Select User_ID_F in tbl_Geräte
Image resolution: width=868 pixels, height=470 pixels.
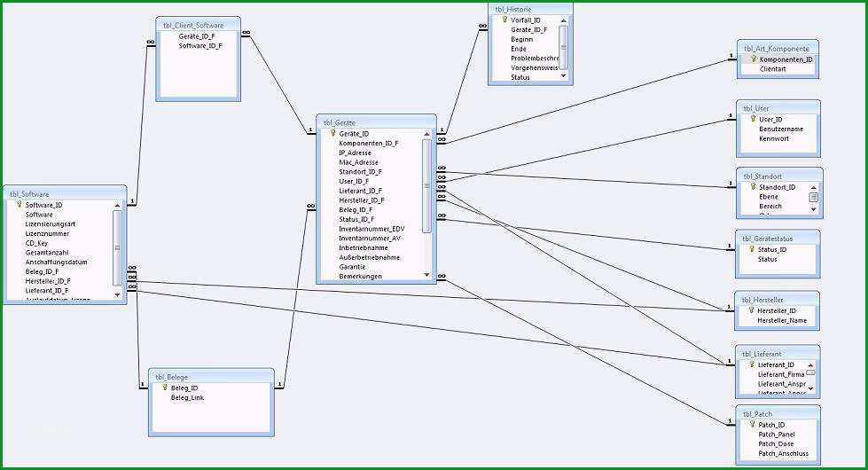tap(354, 181)
